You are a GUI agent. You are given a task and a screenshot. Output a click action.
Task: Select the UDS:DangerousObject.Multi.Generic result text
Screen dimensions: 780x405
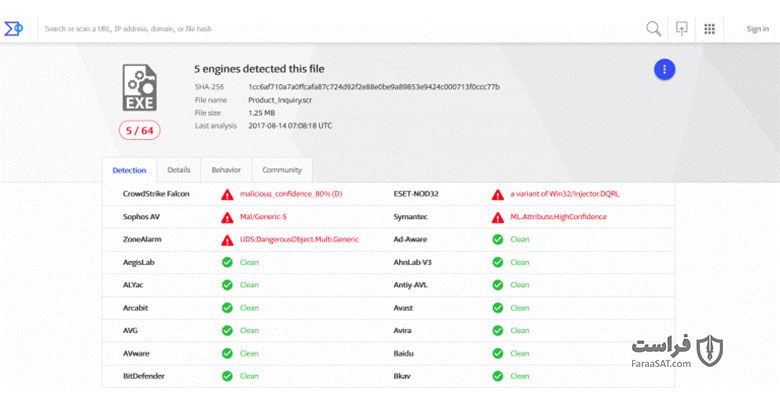[x=299, y=239]
